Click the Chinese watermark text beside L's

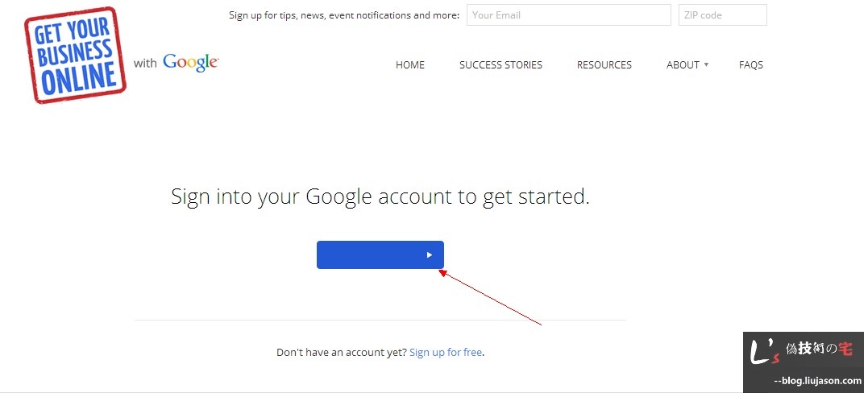(x=819, y=350)
